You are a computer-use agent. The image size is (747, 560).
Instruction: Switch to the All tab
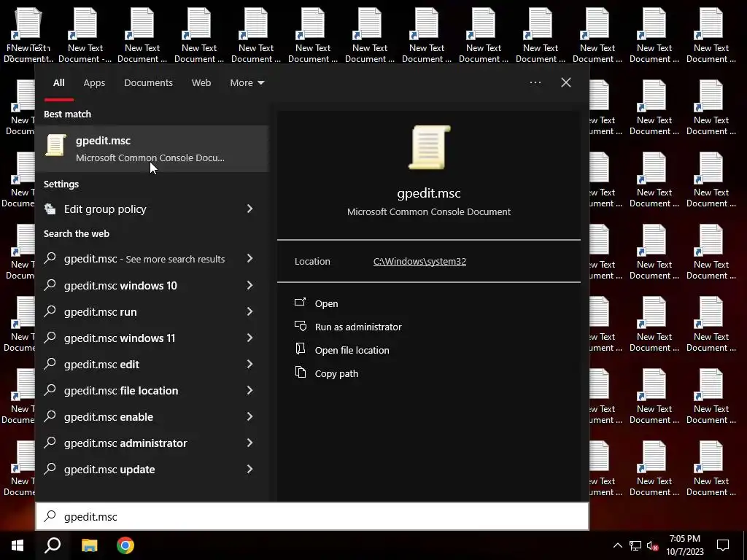pyautogui.click(x=58, y=83)
